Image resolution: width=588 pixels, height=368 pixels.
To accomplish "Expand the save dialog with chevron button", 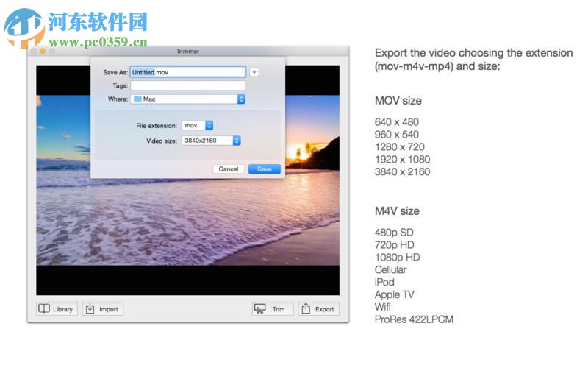I will 254,72.
